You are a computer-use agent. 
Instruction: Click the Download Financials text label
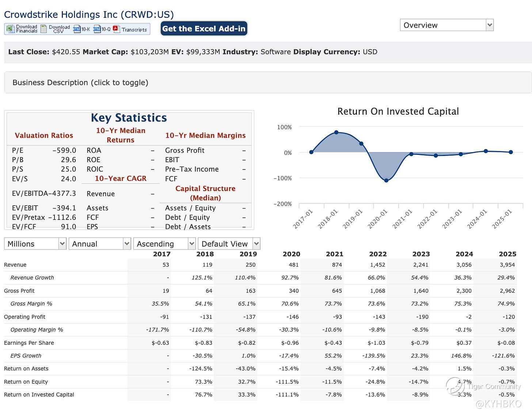coord(27,29)
